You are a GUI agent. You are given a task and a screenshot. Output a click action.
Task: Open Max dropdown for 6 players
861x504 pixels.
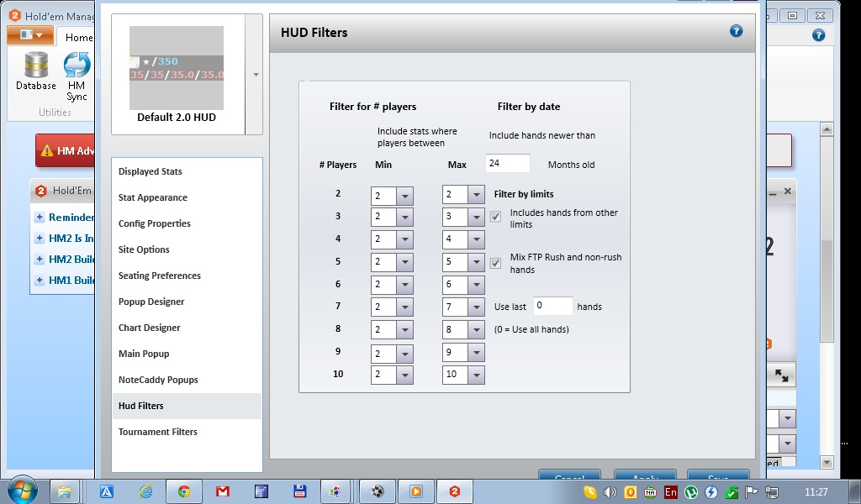tap(476, 285)
